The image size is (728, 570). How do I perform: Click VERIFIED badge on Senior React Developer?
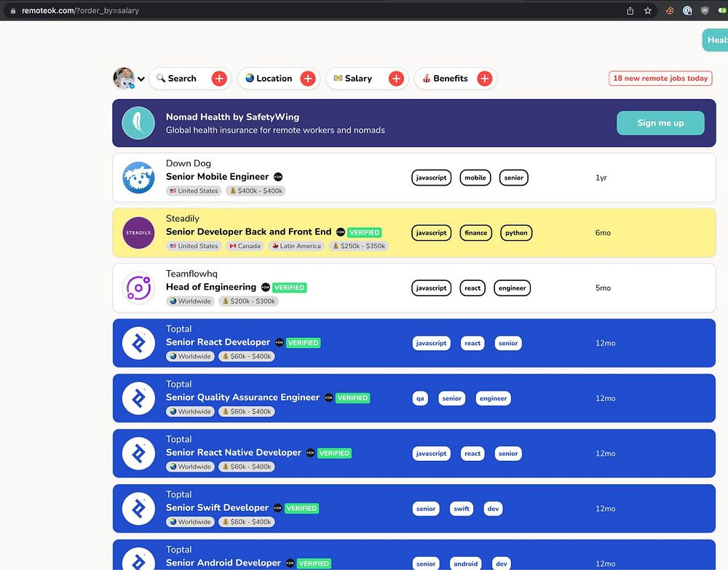303,343
